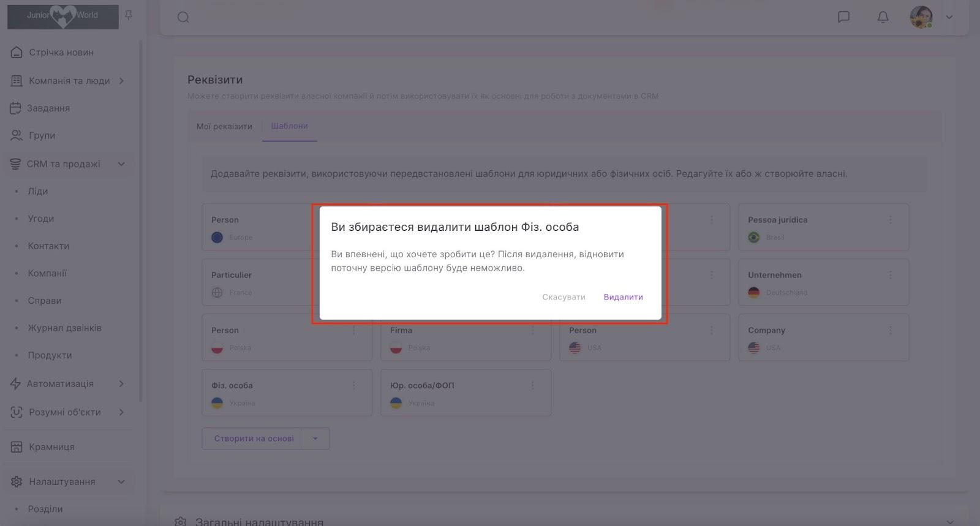Collapse the CRM та продажі section
This screenshot has width=980, height=526.
tap(121, 164)
